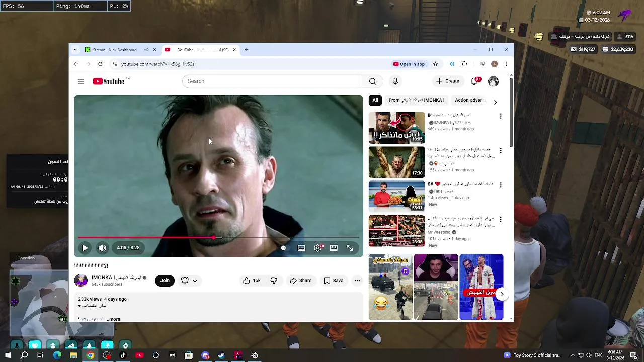Mute the Kick Dashboard tab audio icon
Image resolution: width=644 pixels, height=362 pixels.
point(146,50)
